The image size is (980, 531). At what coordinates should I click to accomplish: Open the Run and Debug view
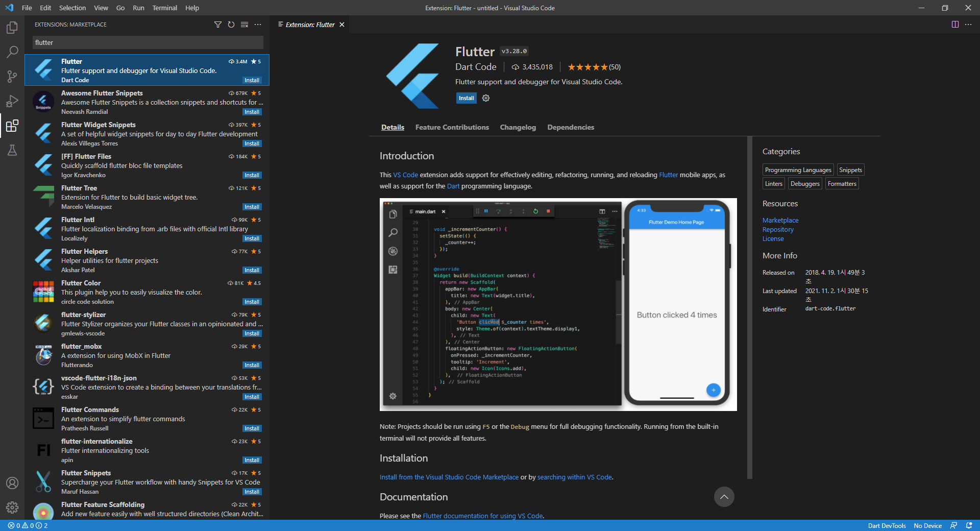(12, 101)
